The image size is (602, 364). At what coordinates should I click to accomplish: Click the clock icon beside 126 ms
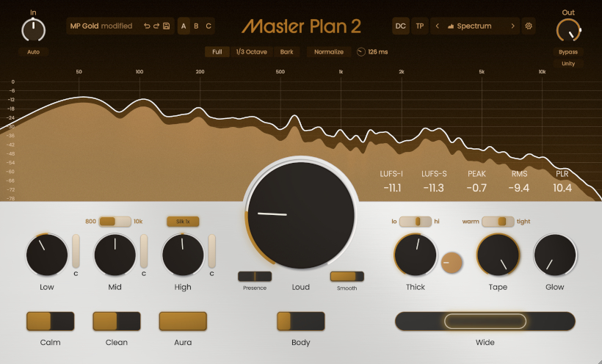(x=361, y=52)
